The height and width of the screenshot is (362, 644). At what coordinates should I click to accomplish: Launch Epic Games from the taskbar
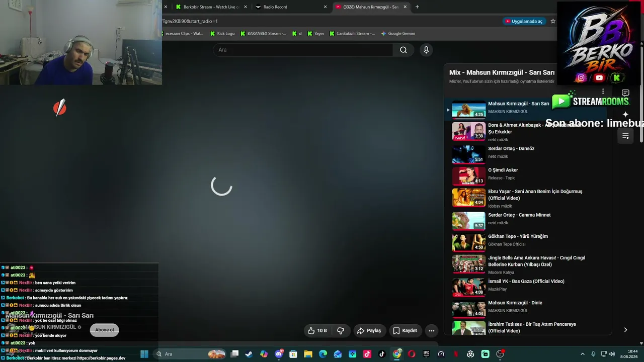tap(426, 354)
